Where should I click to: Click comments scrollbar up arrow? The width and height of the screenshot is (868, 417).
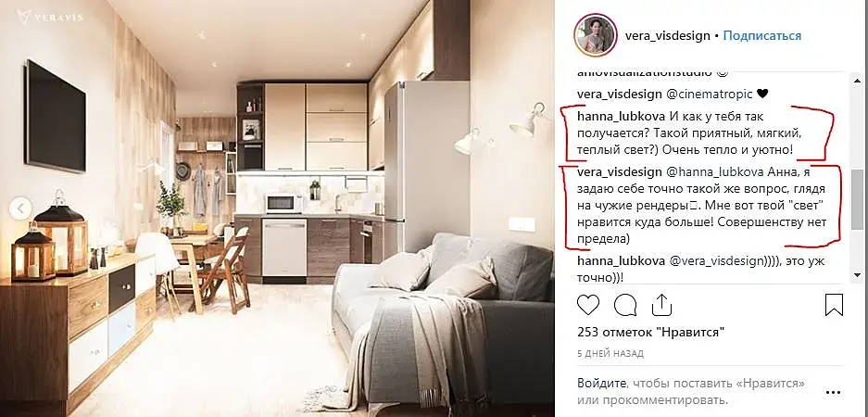point(857,81)
